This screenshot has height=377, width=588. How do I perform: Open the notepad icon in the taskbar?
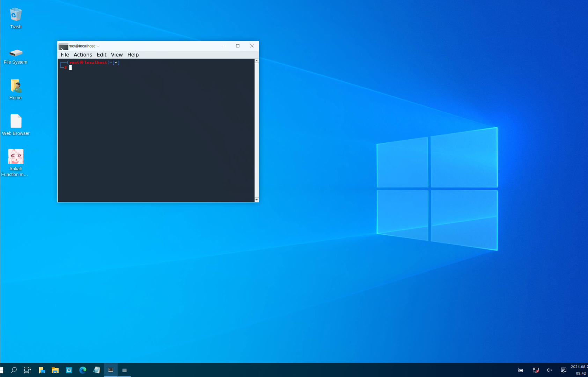tap(97, 370)
